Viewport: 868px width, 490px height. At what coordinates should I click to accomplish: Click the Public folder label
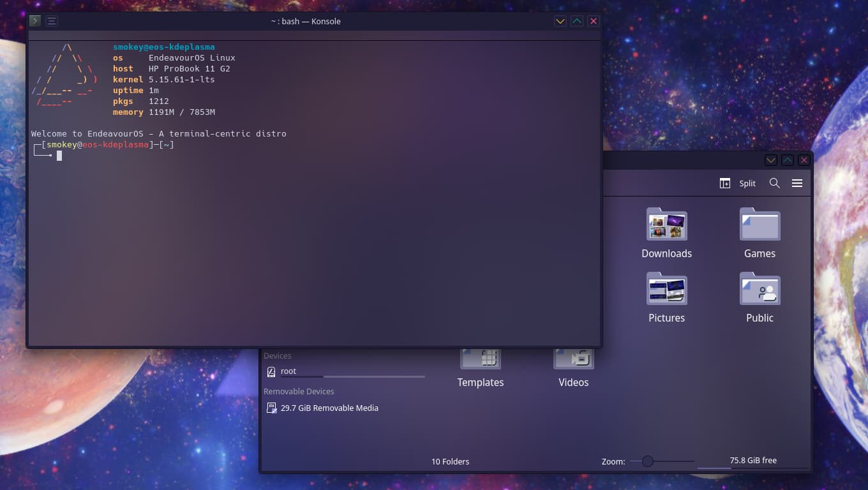click(x=759, y=318)
